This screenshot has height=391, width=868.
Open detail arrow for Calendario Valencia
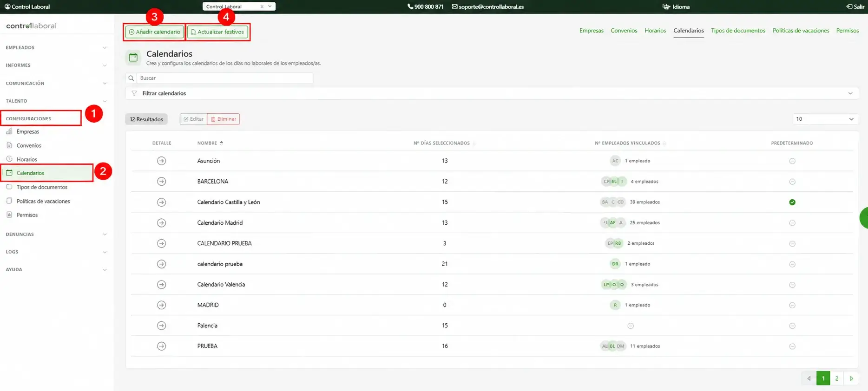[x=161, y=285]
